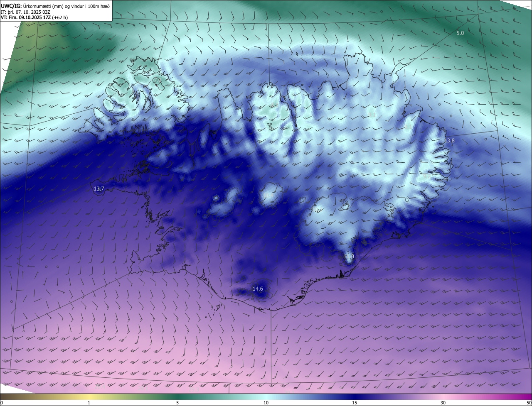Click the 50 tick label on the colorbar

point(529,403)
